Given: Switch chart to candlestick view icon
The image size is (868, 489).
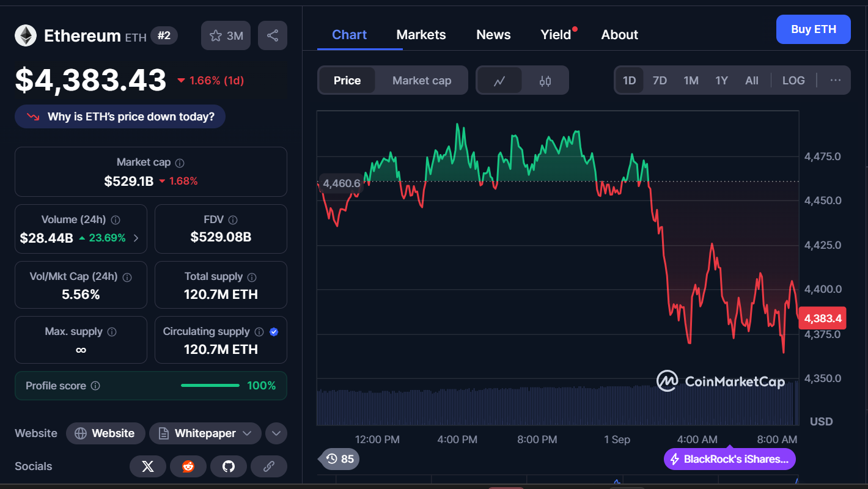Looking at the screenshot, I should tap(545, 80).
